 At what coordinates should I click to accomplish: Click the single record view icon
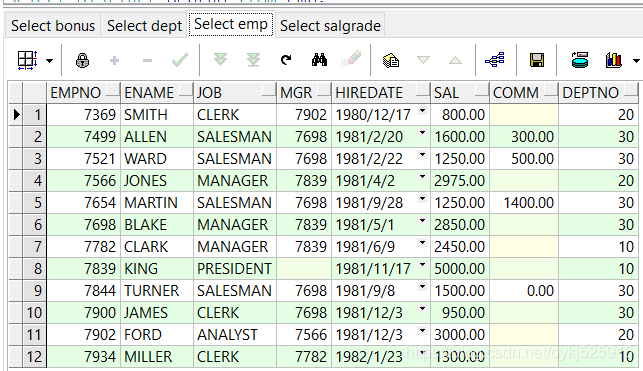[x=391, y=61]
